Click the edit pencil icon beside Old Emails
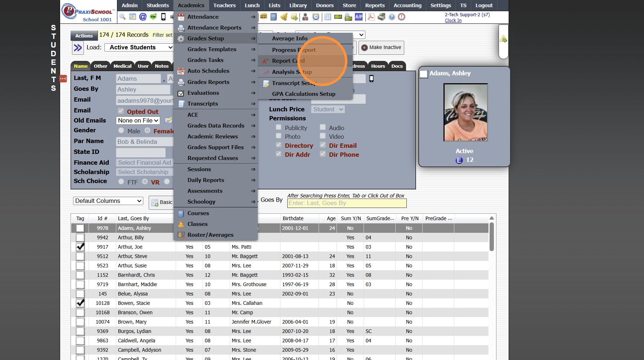 tap(168, 120)
